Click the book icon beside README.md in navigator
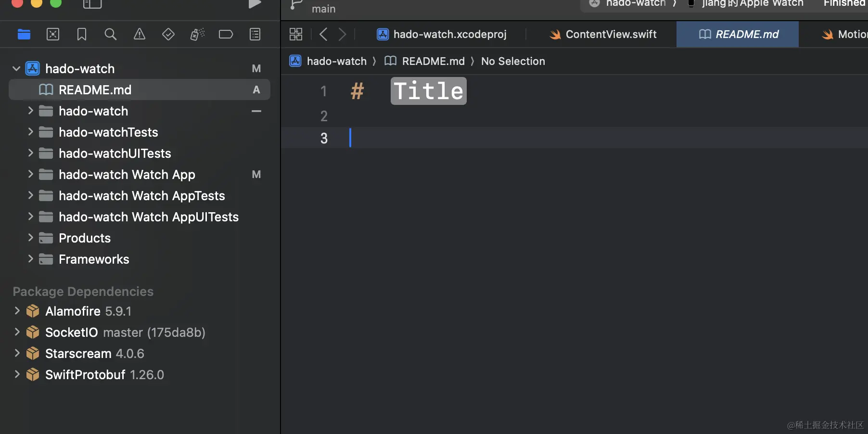Screen dimensions: 868x434 point(46,90)
